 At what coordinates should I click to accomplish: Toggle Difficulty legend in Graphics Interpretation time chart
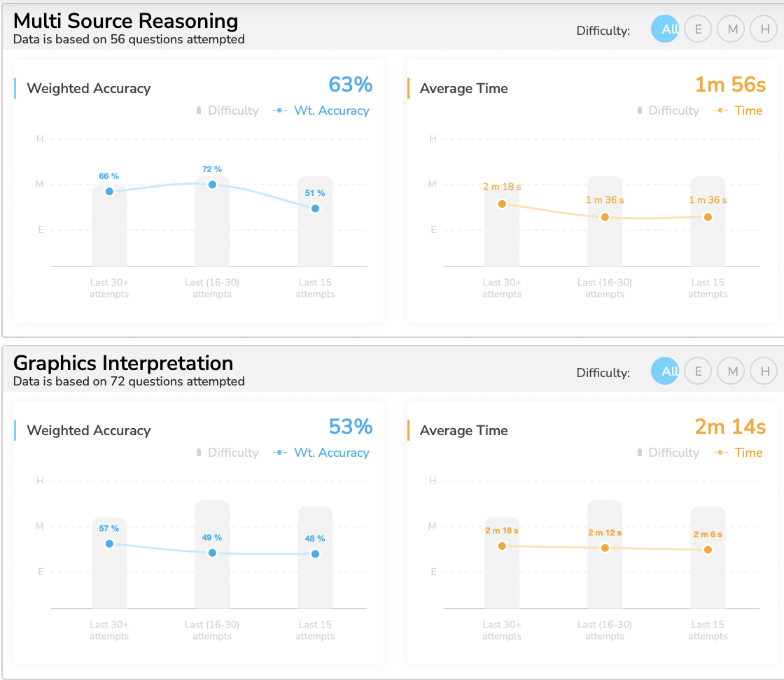[x=668, y=453]
